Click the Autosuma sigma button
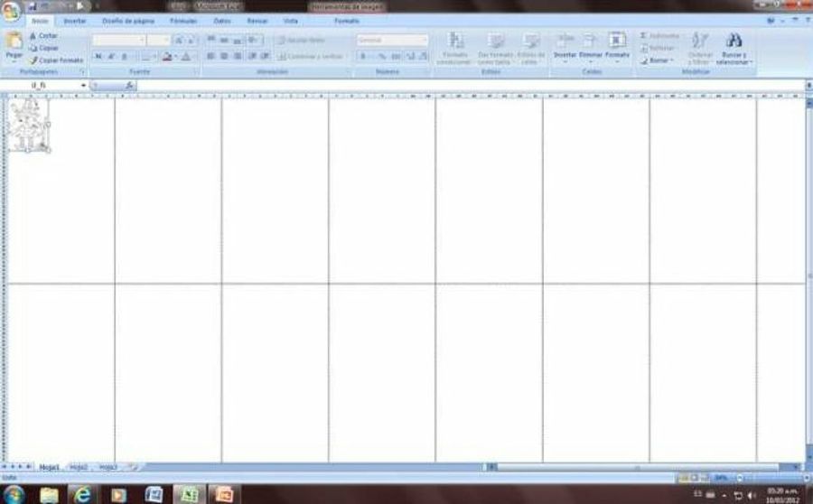813x504 pixels. 659,36
